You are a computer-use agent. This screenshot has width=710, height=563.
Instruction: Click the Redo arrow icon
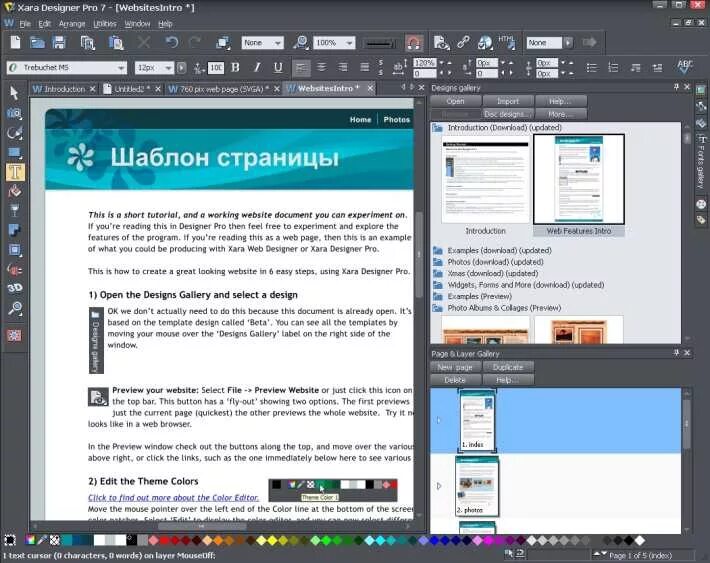195,43
